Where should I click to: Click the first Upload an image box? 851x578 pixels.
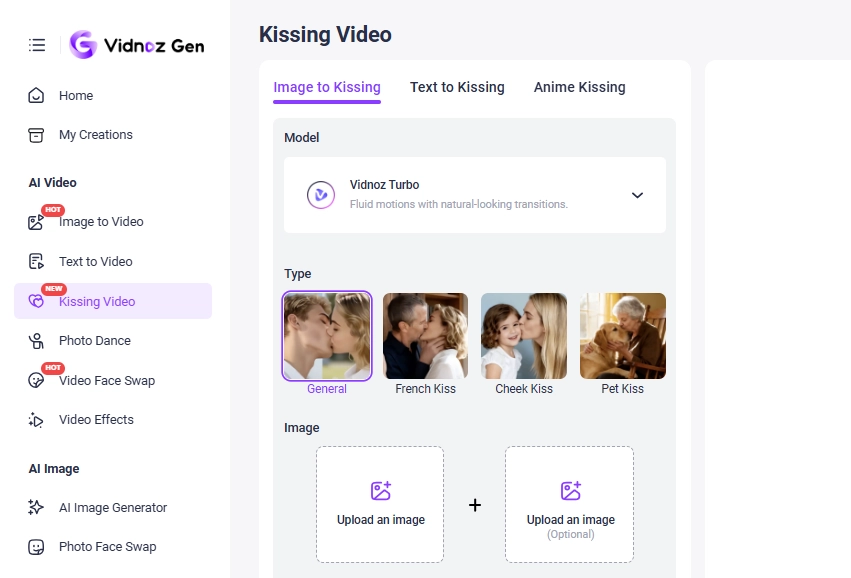[x=380, y=504]
